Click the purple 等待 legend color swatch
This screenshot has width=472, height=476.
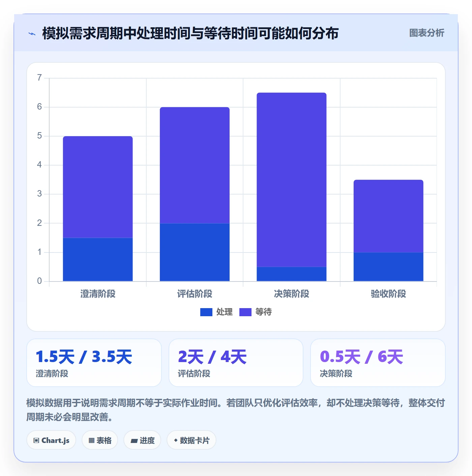point(245,312)
